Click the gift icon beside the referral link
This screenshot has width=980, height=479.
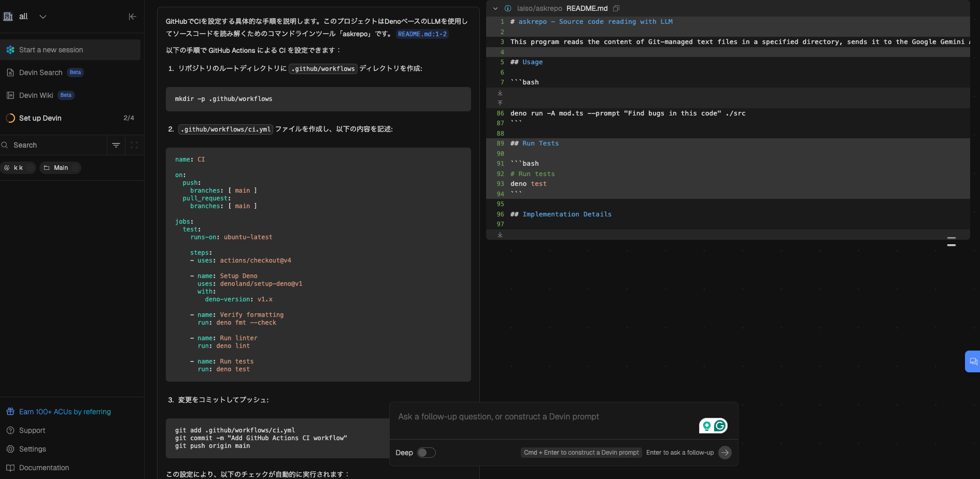(10, 412)
